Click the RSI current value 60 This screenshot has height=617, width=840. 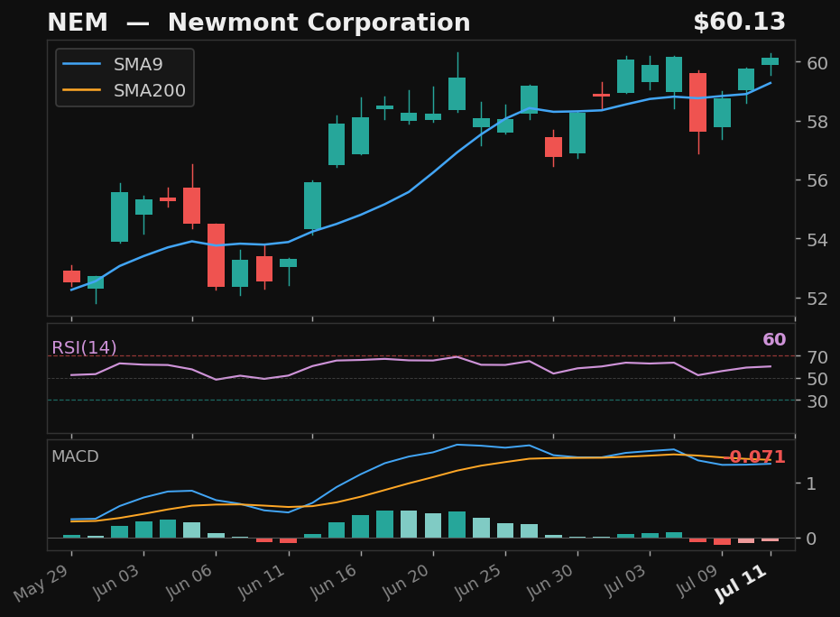pos(774,339)
